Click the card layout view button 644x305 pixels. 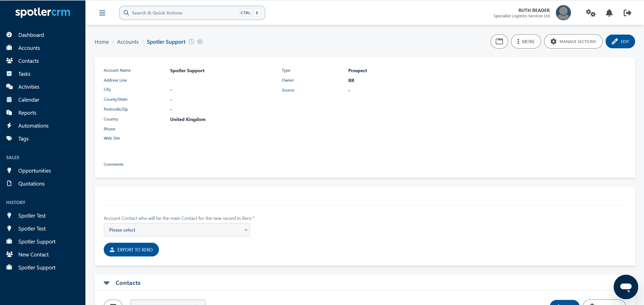pyautogui.click(x=499, y=41)
